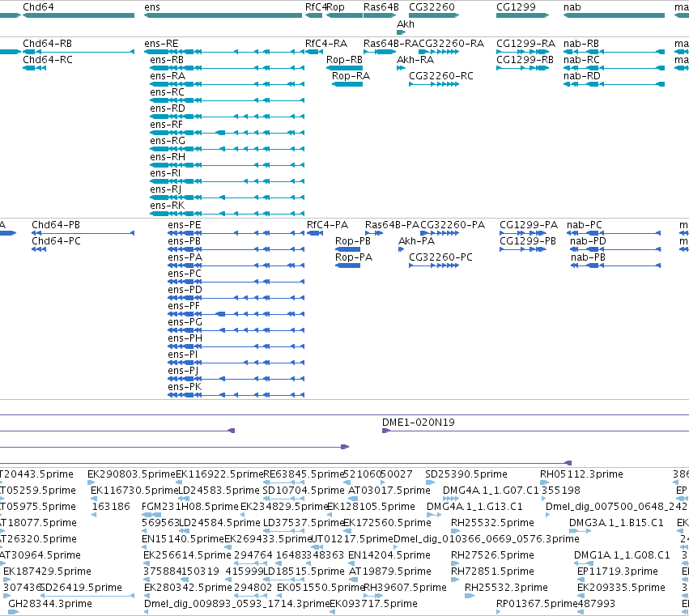Select transcript ens-RB
Viewport: 689px width, 616px height.
tap(167, 60)
